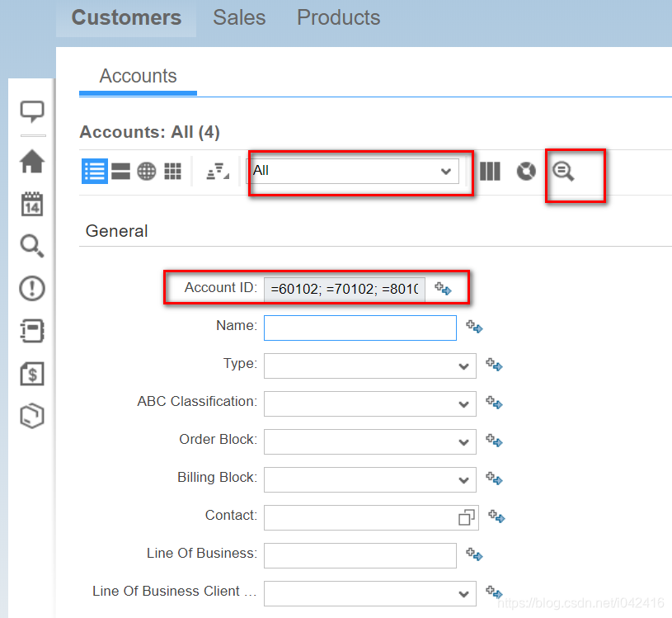Click multi-value selector beside Order Block

click(x=494, y=441)
